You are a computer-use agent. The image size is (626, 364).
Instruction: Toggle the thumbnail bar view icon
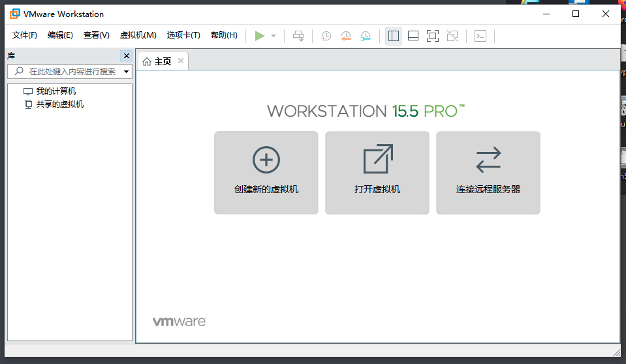pos(413,36)
